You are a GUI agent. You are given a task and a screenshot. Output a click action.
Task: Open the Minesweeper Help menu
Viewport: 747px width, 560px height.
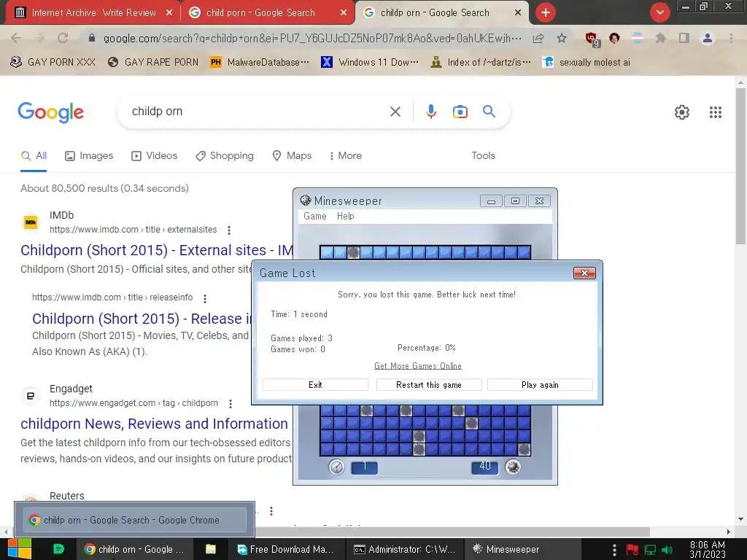point(345,216)
